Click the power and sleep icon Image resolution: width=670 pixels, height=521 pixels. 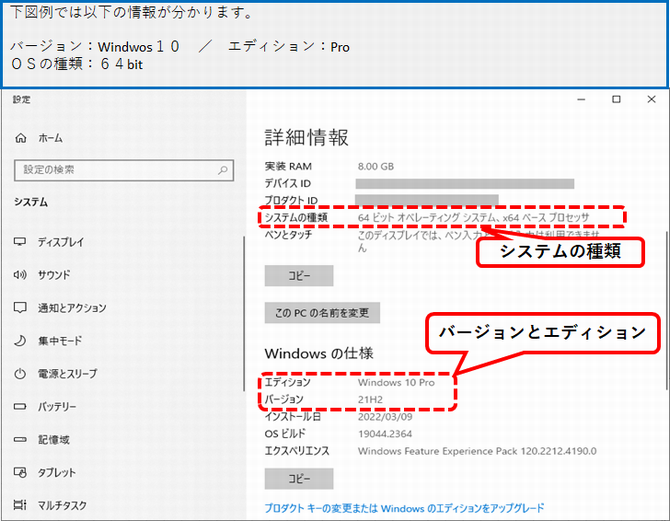(20, 374)
